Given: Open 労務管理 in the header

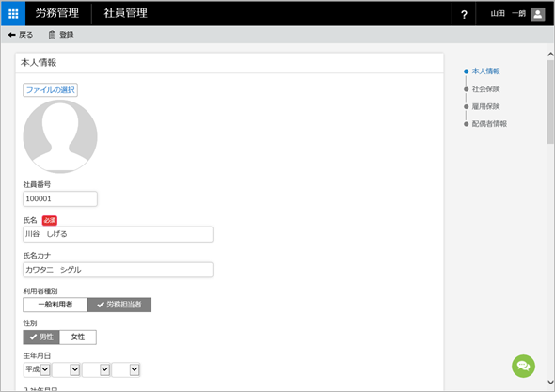Looking at the screenshot, I should 57,13.
